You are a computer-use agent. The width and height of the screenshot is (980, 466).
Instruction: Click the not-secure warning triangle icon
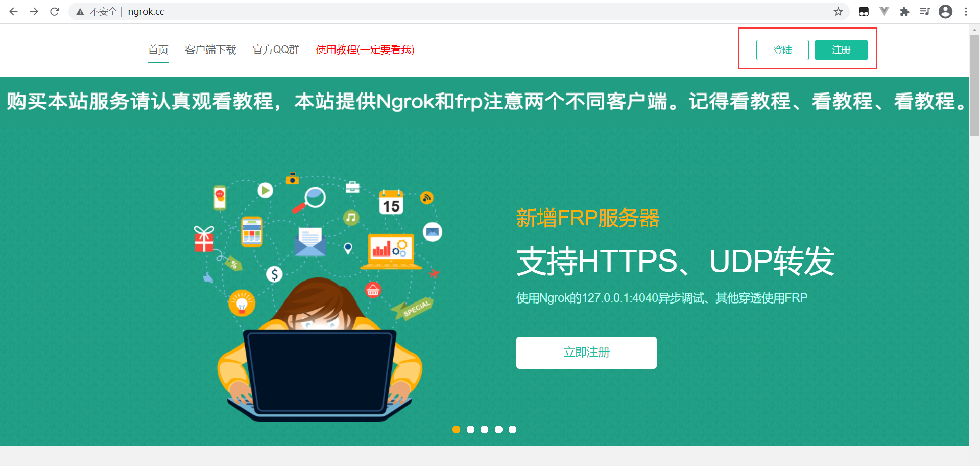pyautogui.click(x=80, y=12)
